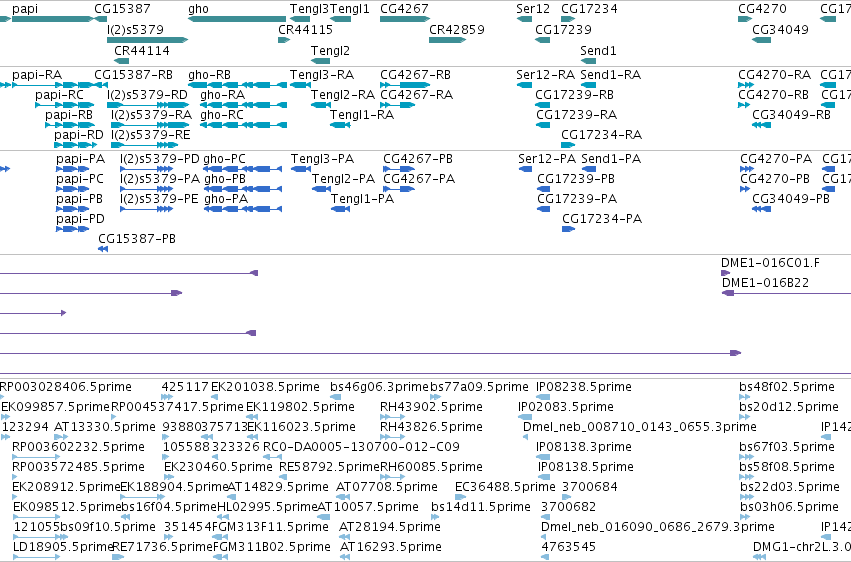
Task: Select the DME1-016B22 clone label
Action: [765, 283]
